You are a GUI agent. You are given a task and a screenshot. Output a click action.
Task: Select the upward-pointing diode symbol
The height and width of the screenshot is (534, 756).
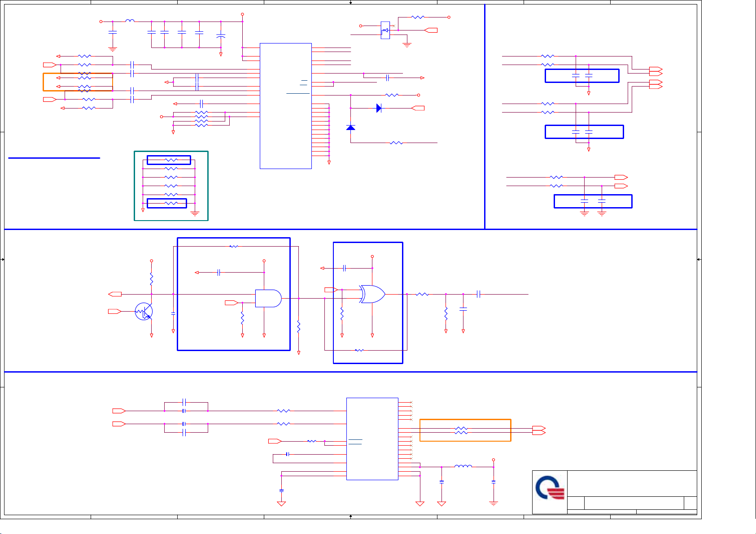[x=351, y=128]
